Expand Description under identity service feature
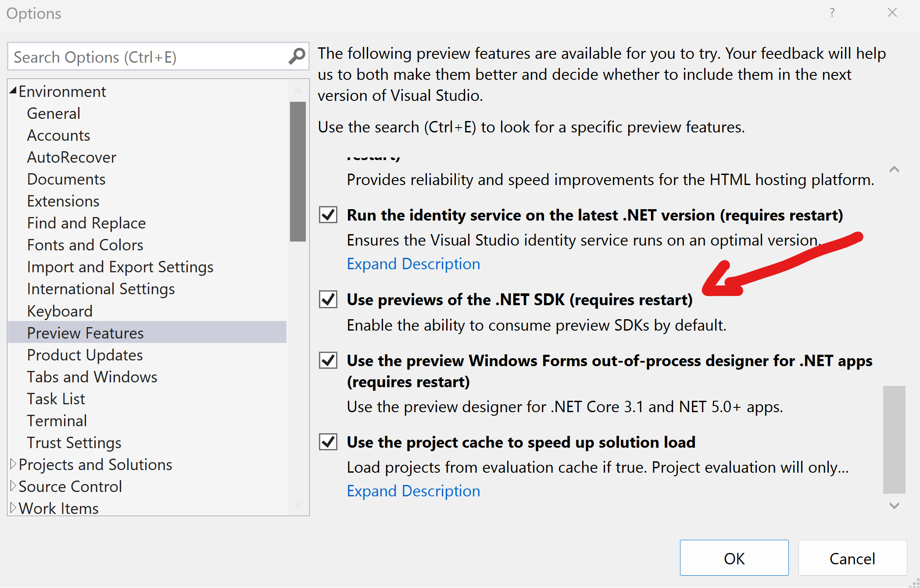Viewport: 920px width, 588px height. tap(413, 264)
